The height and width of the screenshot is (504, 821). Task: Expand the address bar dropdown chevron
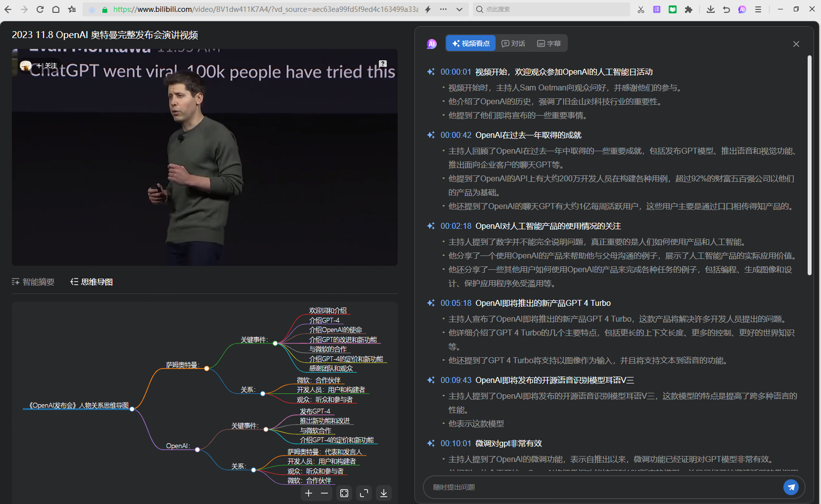tap(459, 9)
